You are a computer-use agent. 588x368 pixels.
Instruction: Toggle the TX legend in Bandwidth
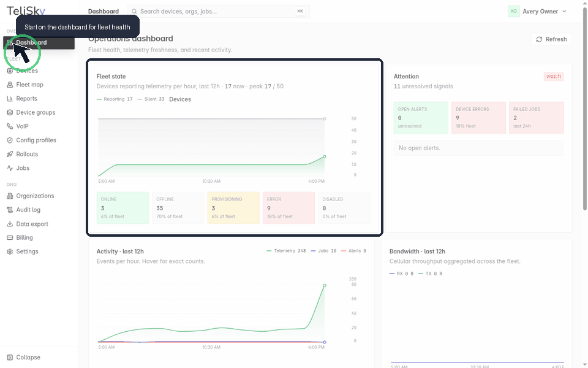(x=430, y=274)
